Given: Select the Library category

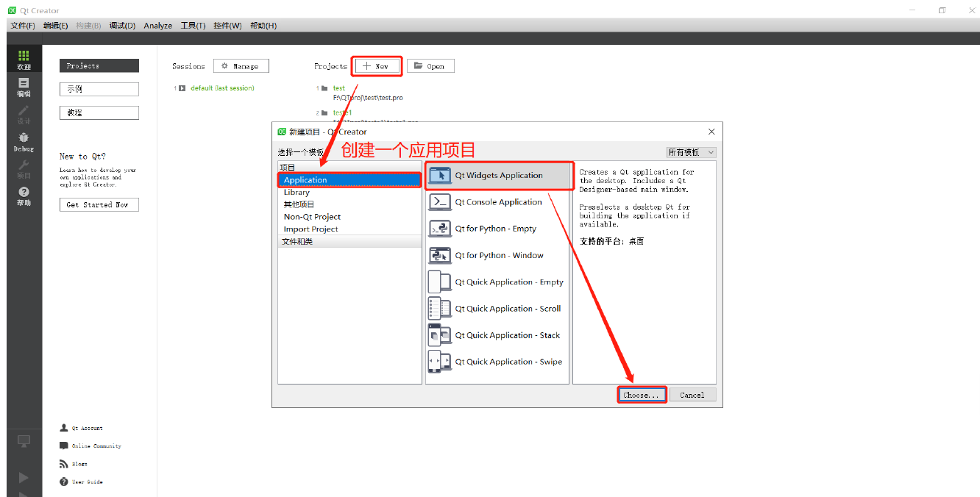Looking at the screenshot, I should pyautogui.click(x=349, y=193).
